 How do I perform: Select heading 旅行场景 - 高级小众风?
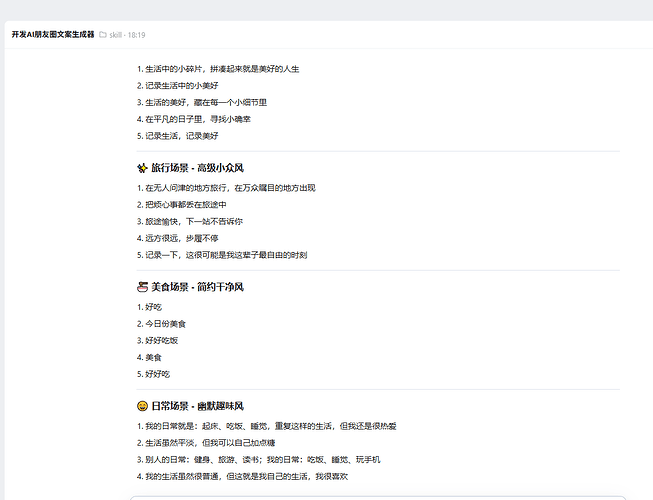click(197, 168)
